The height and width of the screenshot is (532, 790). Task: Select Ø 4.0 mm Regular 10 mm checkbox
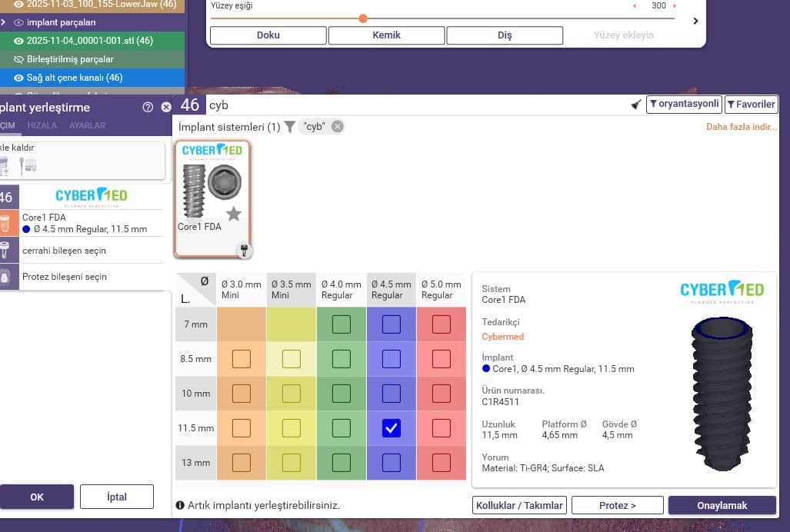(342, 394)
